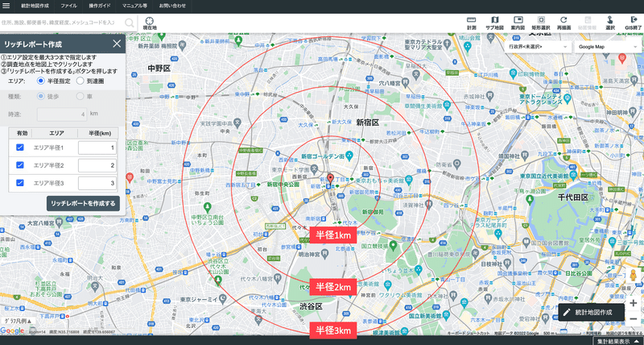Expand the 集計結果表示 results panel

618,341
